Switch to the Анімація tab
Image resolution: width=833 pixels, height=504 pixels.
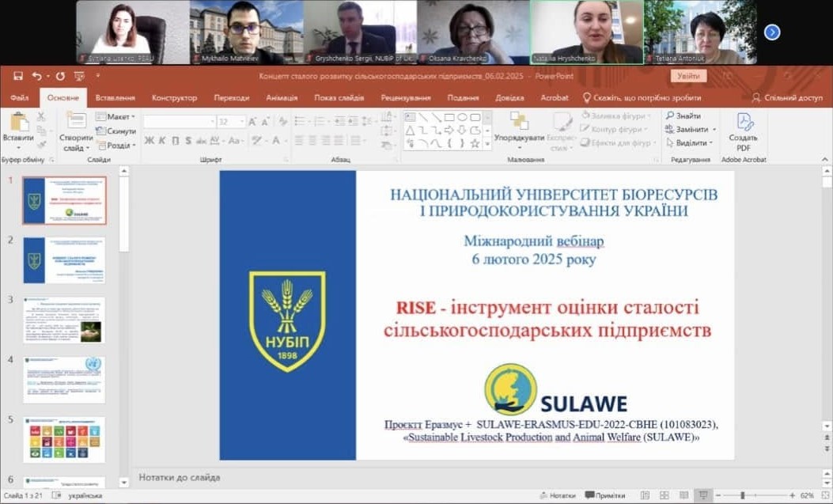pos(282,98)
